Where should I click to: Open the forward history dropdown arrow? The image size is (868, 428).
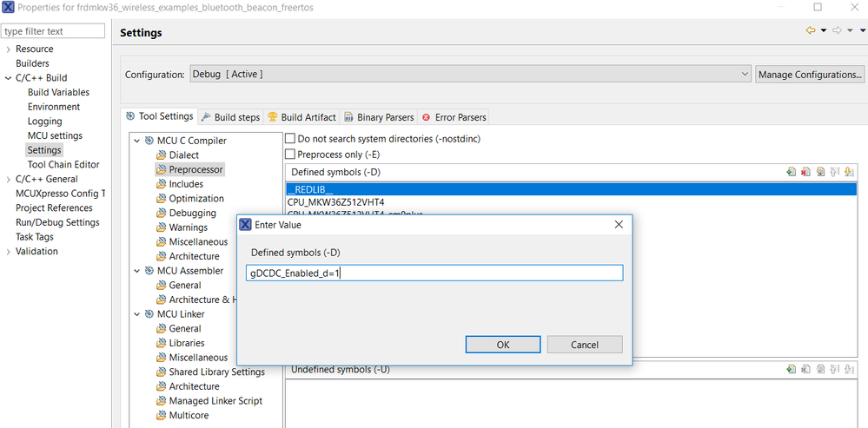(850, 31)
